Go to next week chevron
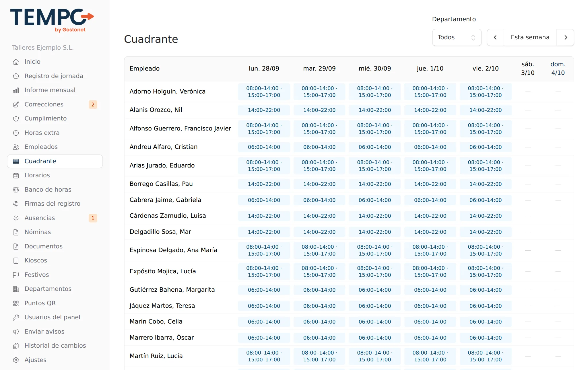This screenshot has width=588, height=370. coord(566,37)
